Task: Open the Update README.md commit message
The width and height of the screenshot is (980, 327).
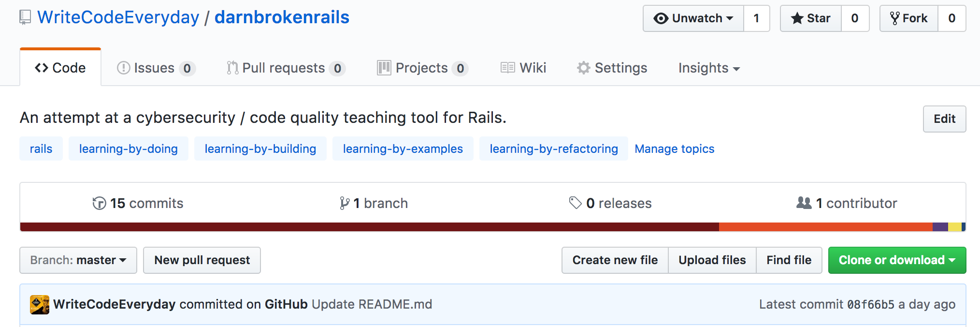Action: tap(372, 304)
